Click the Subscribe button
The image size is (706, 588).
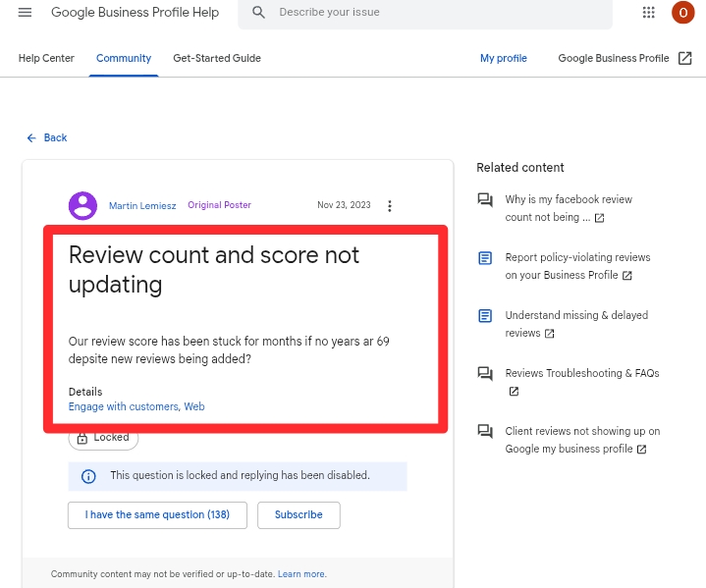click(299, 515)
